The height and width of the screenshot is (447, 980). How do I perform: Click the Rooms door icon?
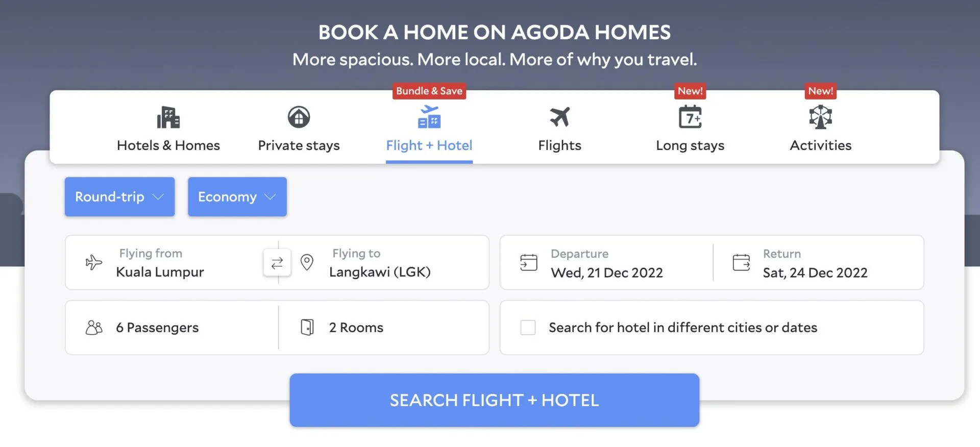click(x=307, y=327)
